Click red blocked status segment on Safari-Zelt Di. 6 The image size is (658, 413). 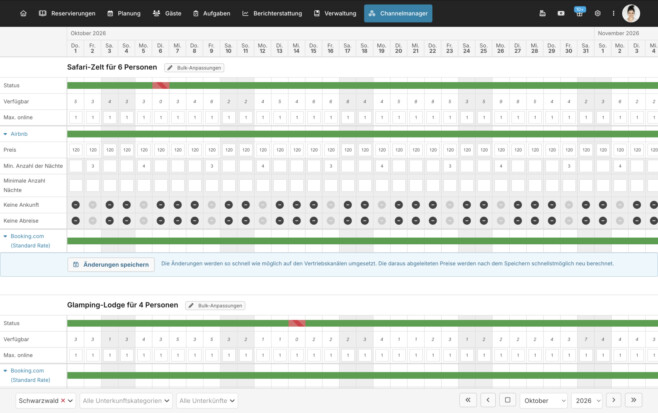[161, 86]
